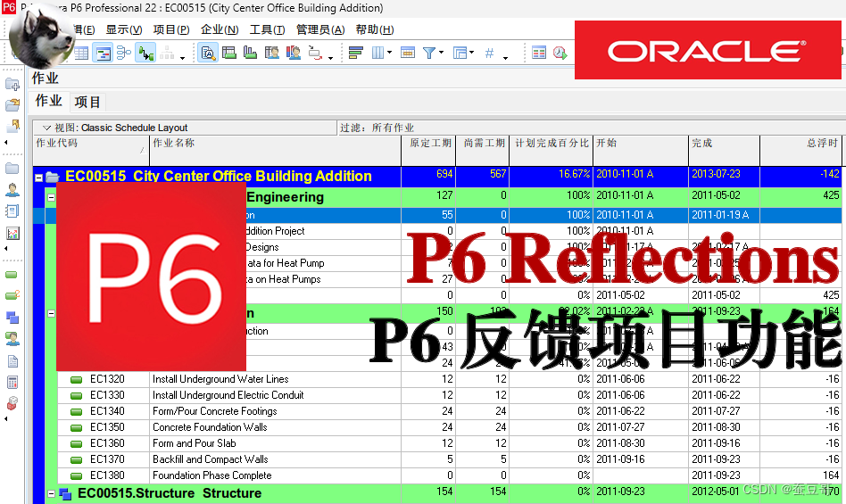The image size is (846, 504).
Task: Sort by 作业名称 column header
Action: click(x=275, y=151)
